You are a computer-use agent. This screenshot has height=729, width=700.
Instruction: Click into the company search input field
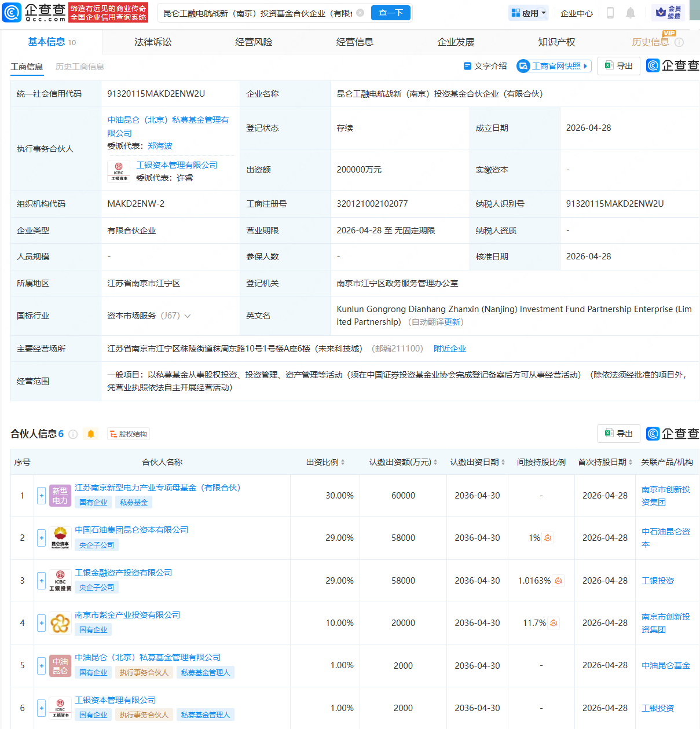pyautogui.click(x=258, y=13)
